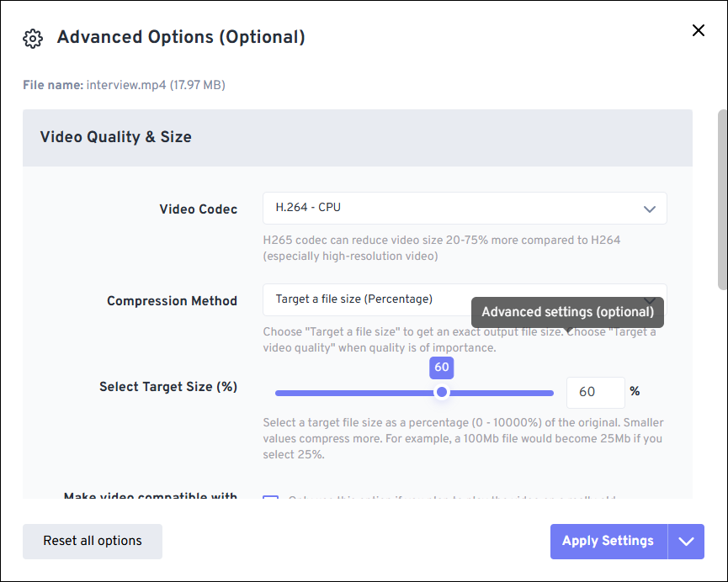Click the percent sign beside the input field
The image size is (728, 582).
pyautogui.click(x=635, y=392)
